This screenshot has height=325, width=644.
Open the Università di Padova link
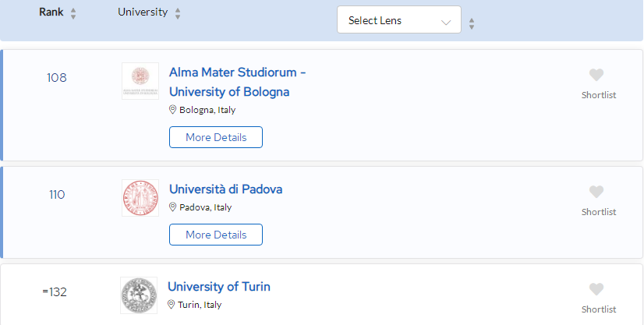tap(225, 189)
